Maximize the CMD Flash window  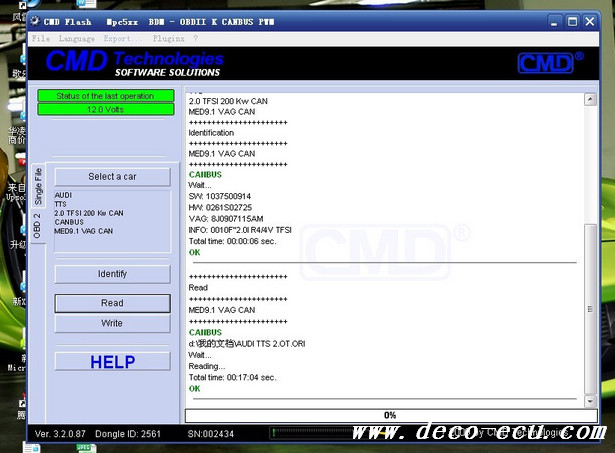click(573, 22)
